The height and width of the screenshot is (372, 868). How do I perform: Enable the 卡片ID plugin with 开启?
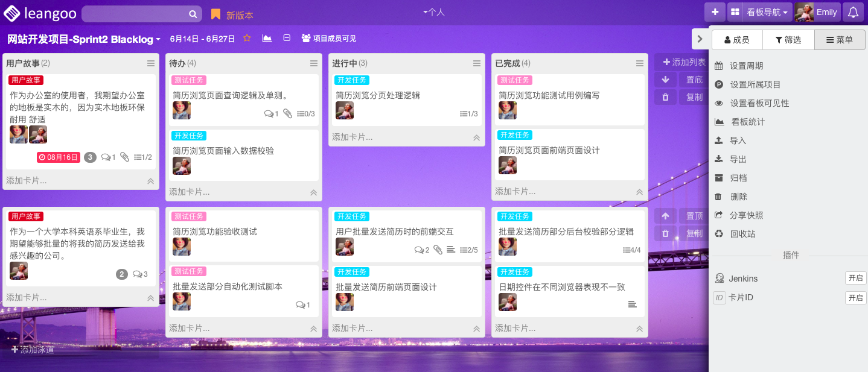coord(855,297)
